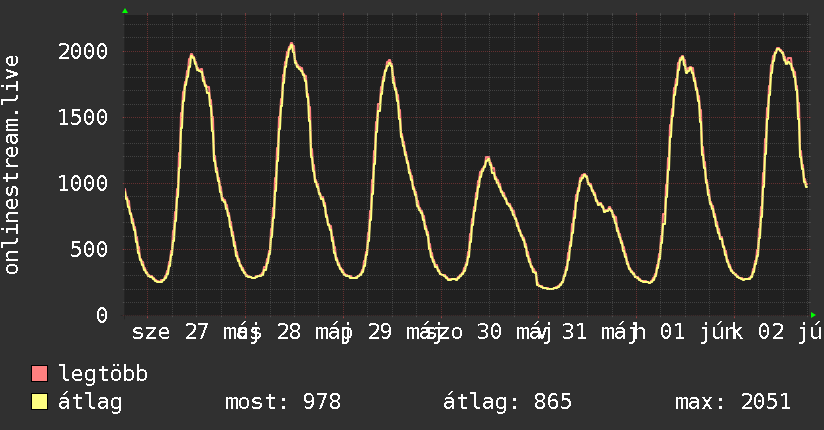Click the 'átlag: 865' statistic
Image resolution: width=824 pixels, height=430 pixels.
(507, 402)
